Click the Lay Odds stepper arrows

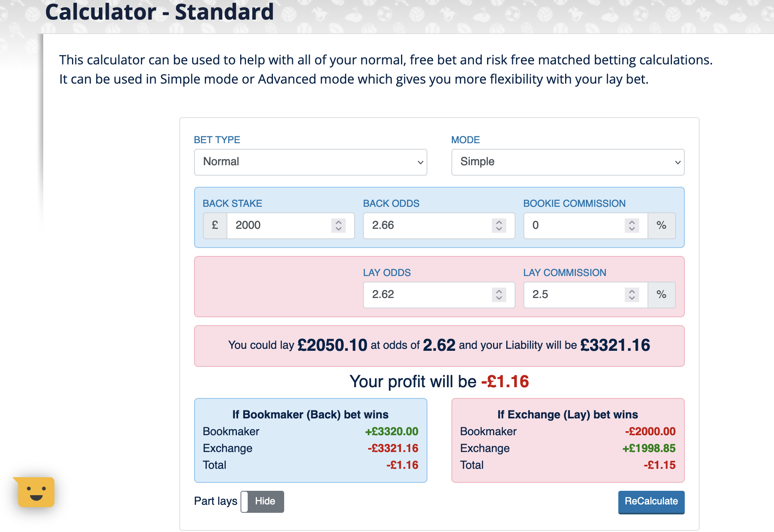pyautogui.click(x=499, y=295)
